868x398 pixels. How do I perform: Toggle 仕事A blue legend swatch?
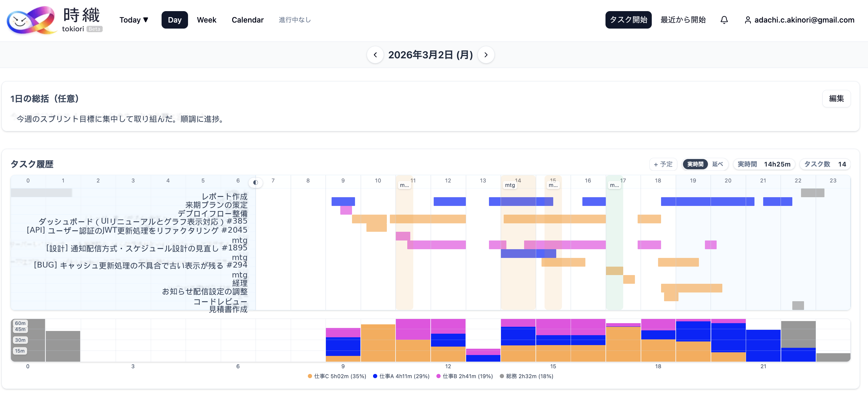point(375,376)
